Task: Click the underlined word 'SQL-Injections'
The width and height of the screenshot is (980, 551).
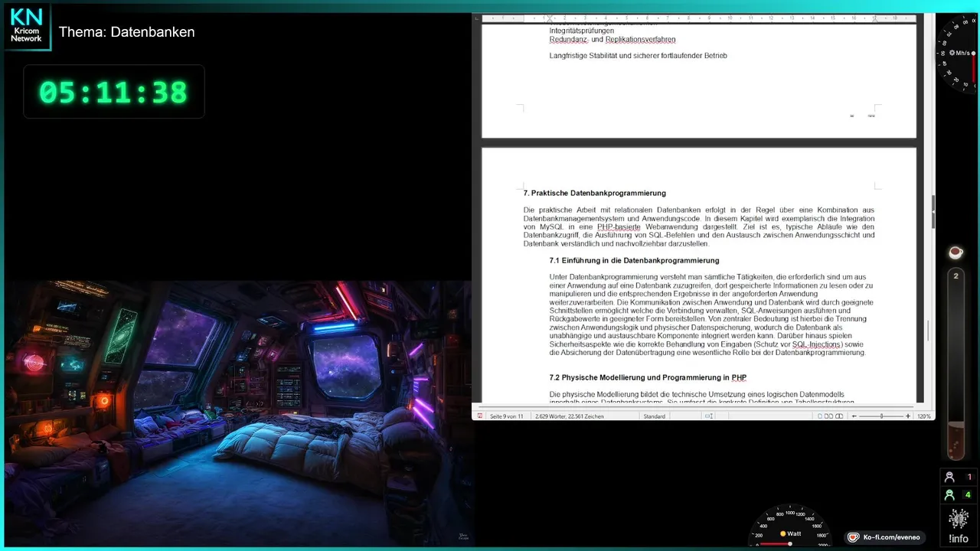Action: coord(817,344)
